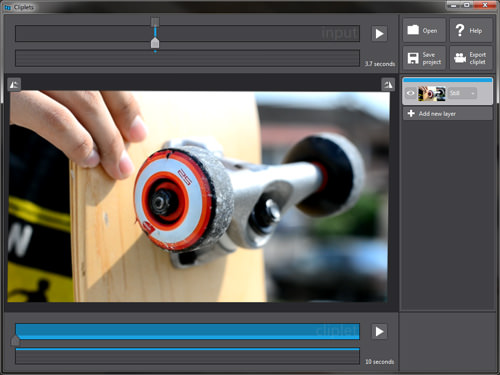This screenshot has width=500, height=375.
Task: Click the input timeline track
Action: 187,34
